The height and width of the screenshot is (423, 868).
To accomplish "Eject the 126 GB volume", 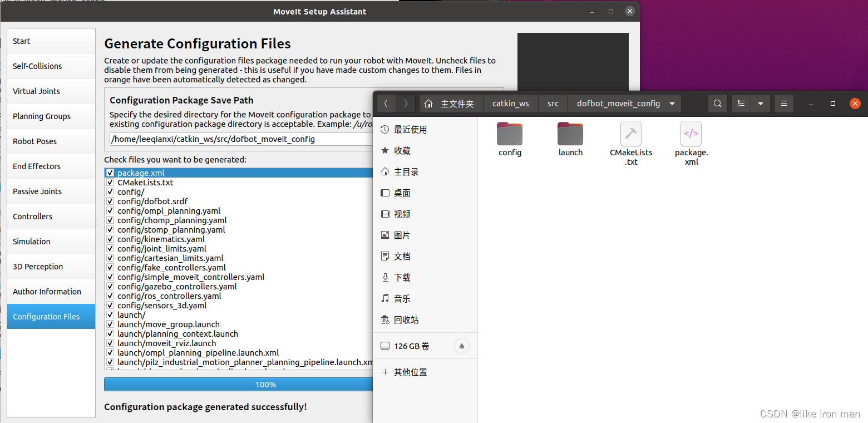I will [462, 346].
